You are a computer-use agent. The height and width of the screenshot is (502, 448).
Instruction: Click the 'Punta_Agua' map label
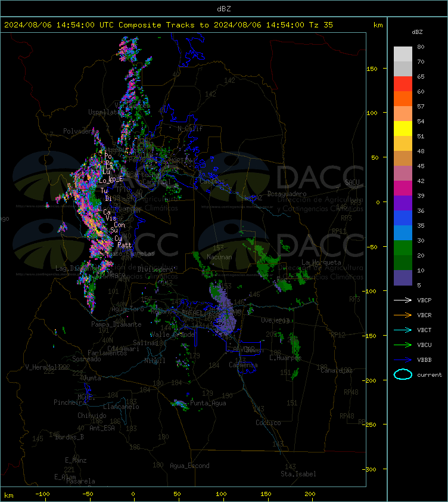tap(208, 403)
